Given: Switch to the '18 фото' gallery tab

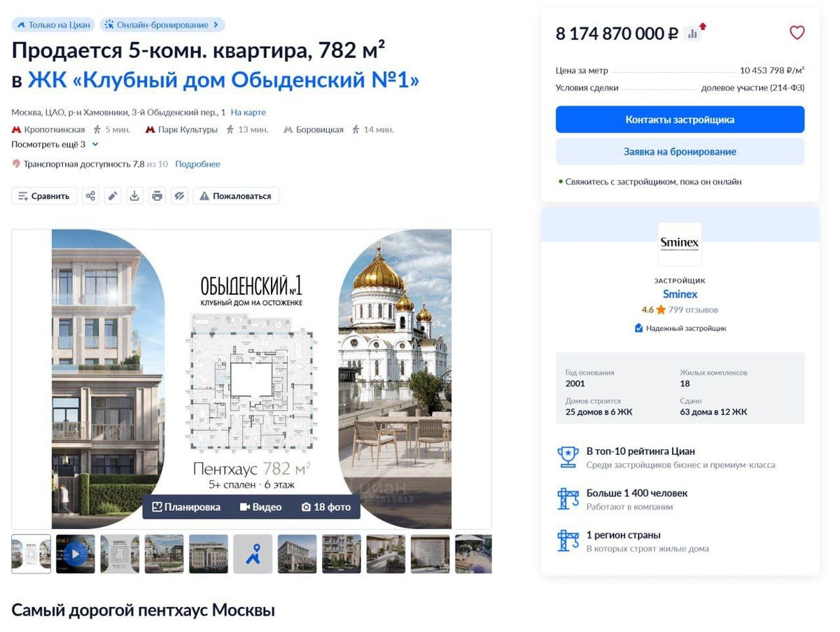Looking at the screenshot, I should click(x=326, y=507).
